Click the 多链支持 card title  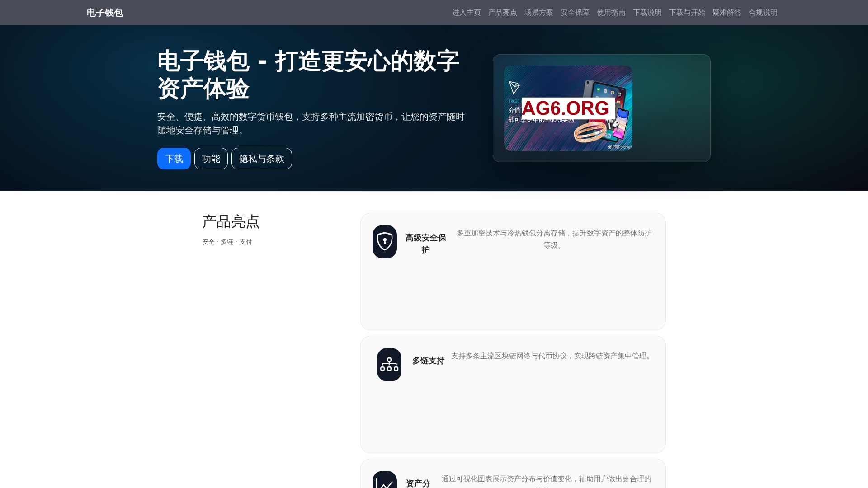(428, 361)
